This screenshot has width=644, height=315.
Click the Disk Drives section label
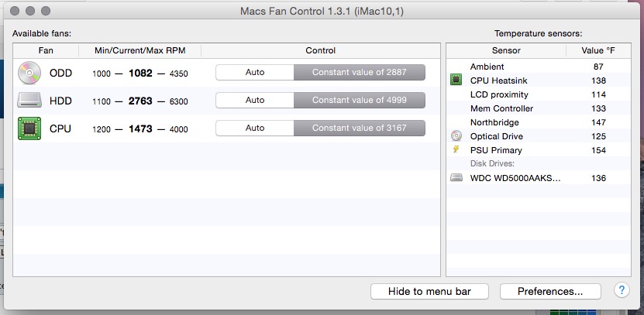pyautogui.click(x=492, y=163)
